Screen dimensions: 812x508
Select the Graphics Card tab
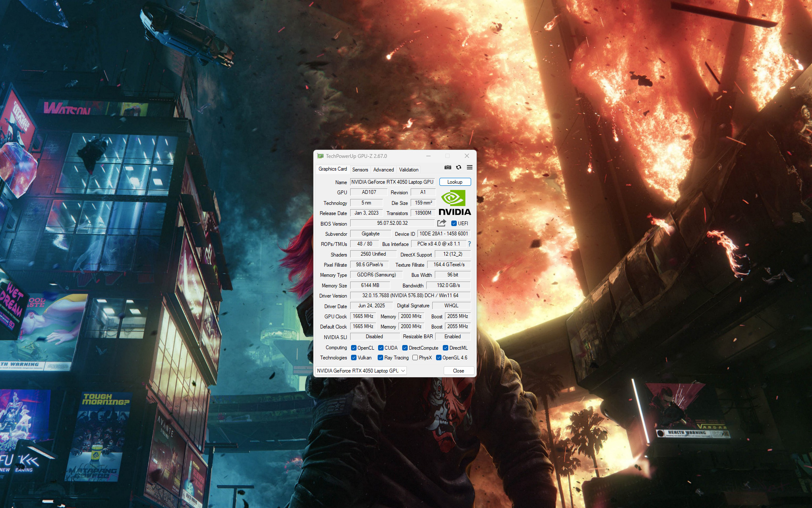point(332,169)
